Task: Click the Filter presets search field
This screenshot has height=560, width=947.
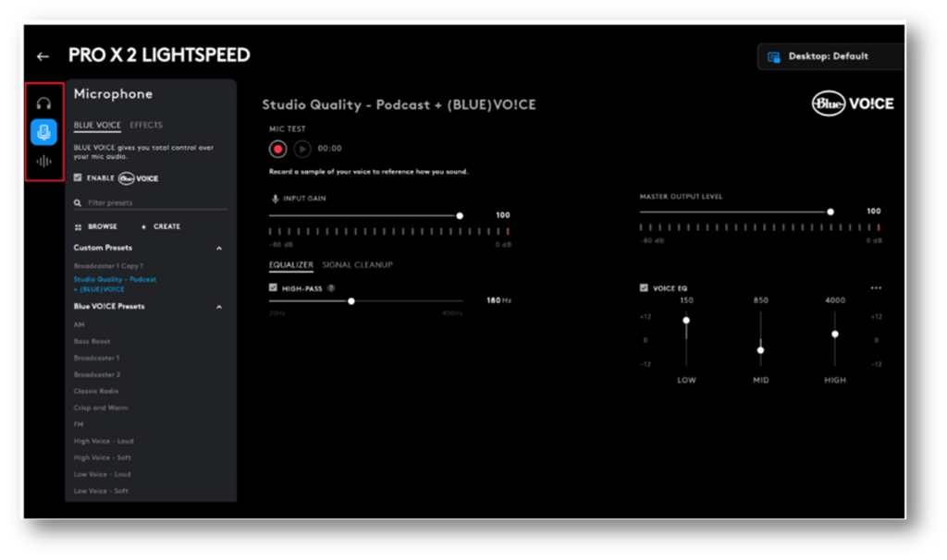Action: (151, 202)
